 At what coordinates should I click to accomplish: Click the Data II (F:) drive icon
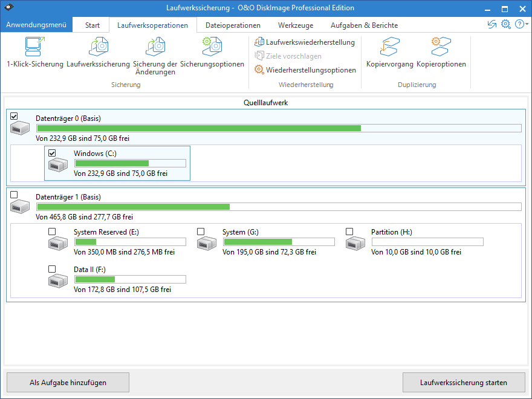58,281
